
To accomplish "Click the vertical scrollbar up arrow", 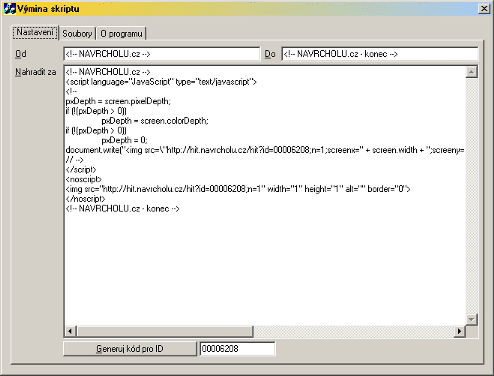I will [x=471, y=72].
